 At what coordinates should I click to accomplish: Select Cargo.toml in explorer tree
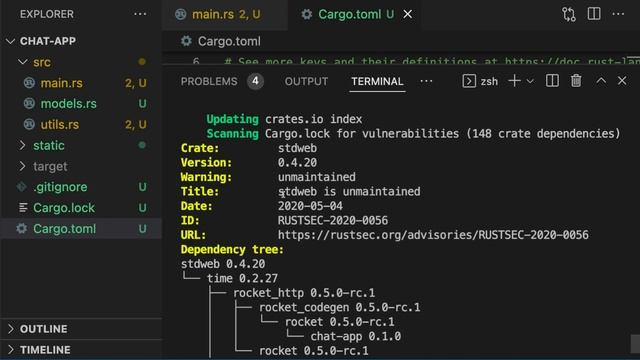pyautogui.click(x=82, y=229)
